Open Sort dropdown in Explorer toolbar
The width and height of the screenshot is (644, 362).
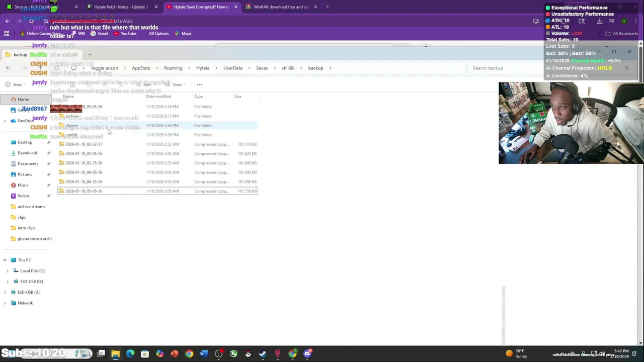click(x=147, y=84)
